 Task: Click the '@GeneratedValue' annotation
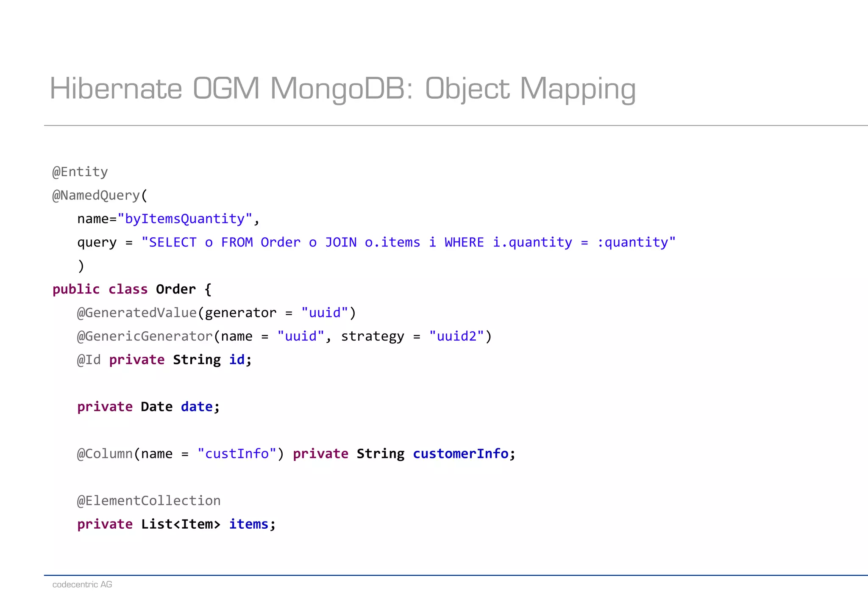click(x=137, y=313)
